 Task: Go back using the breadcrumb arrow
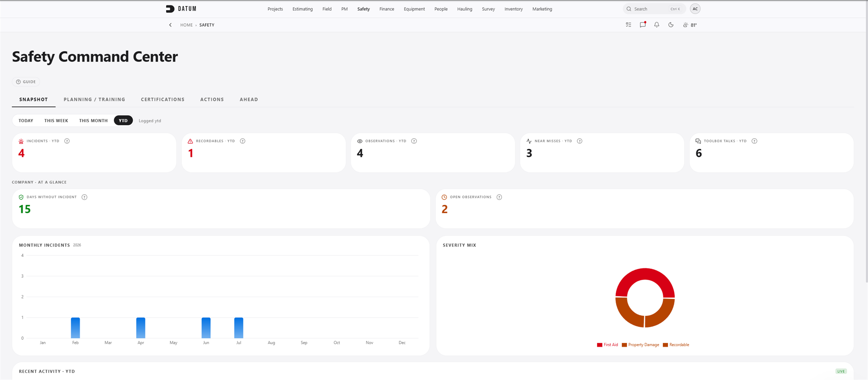(170, 25)
